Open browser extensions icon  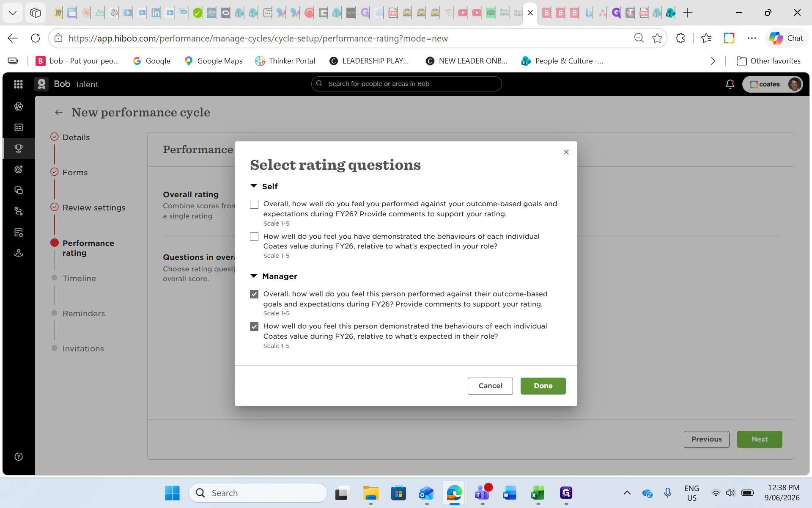point(680,38)
